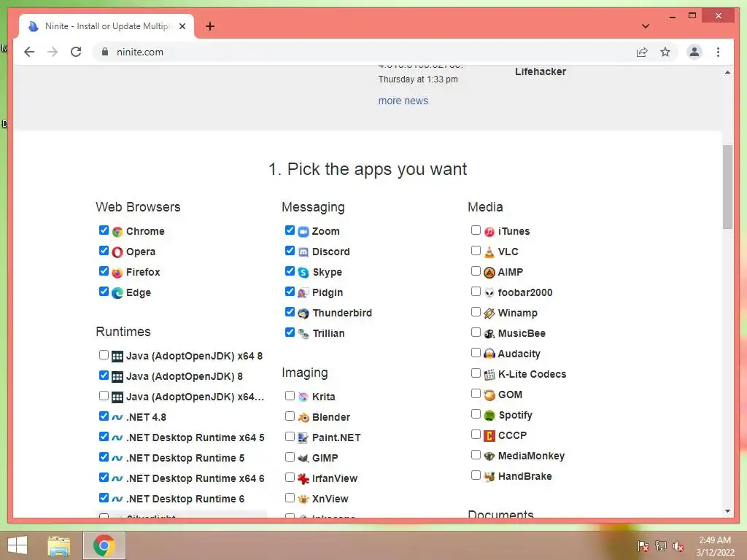The height and width of the screenshot is (560, 747).
Task: Click the Audacity headphones icon
Action: click(x=489, y=354)
